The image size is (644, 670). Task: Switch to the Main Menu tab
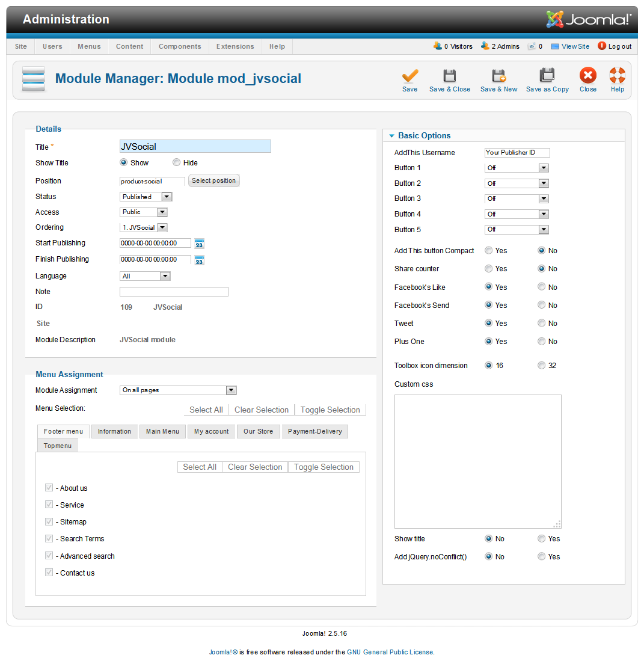coord(162,432)
